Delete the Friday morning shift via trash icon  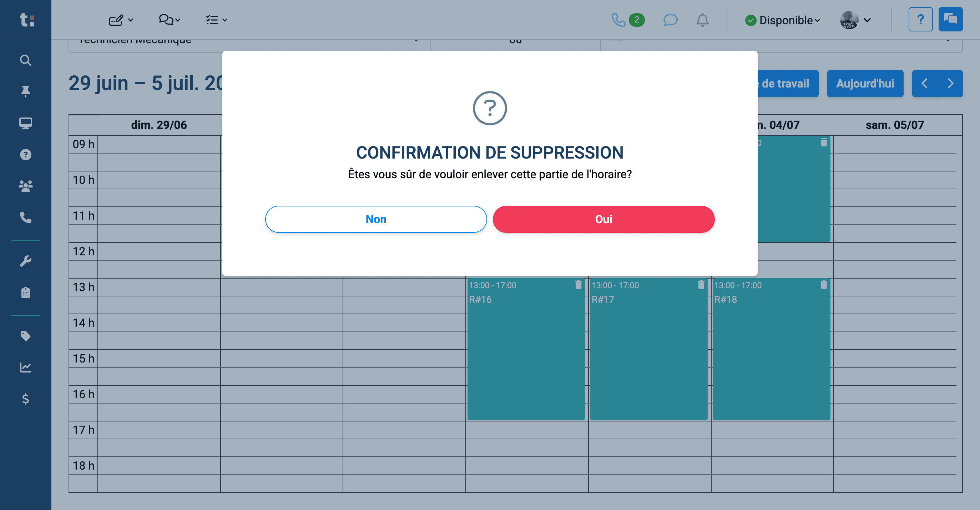pyautogui.click(x=824, y=142)
